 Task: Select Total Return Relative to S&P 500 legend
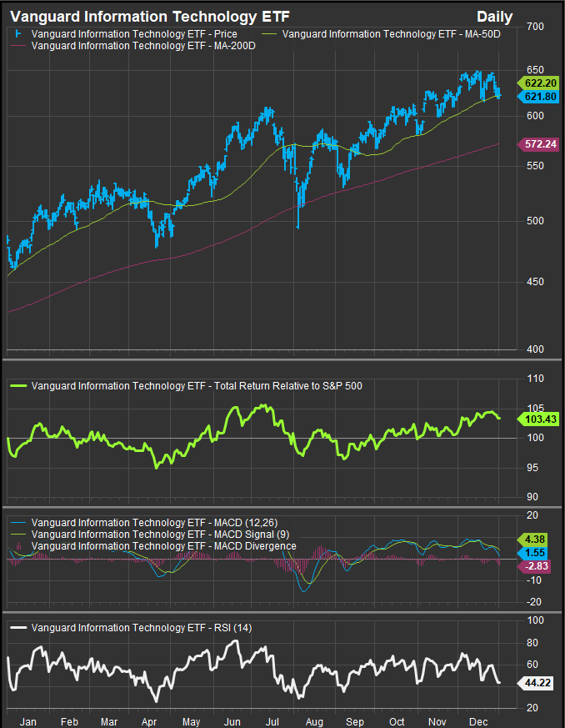[197, 386]
